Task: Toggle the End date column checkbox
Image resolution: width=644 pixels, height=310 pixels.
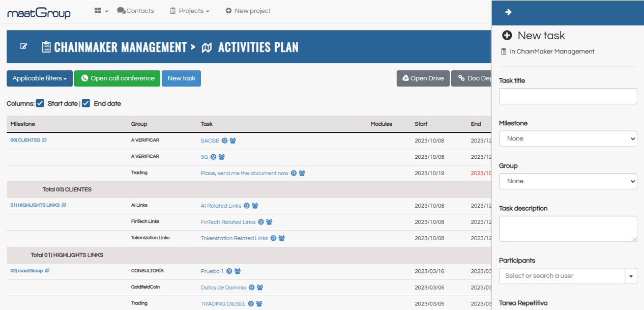Action: tap(86, 103)
